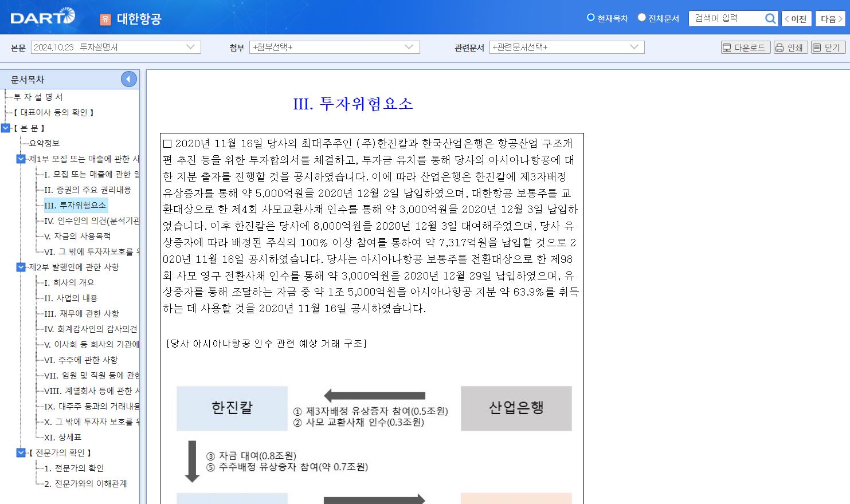850x504 pixels.
Task: Click the 다운로드 button
Action: pyautogui.click(x=745, y=48)
